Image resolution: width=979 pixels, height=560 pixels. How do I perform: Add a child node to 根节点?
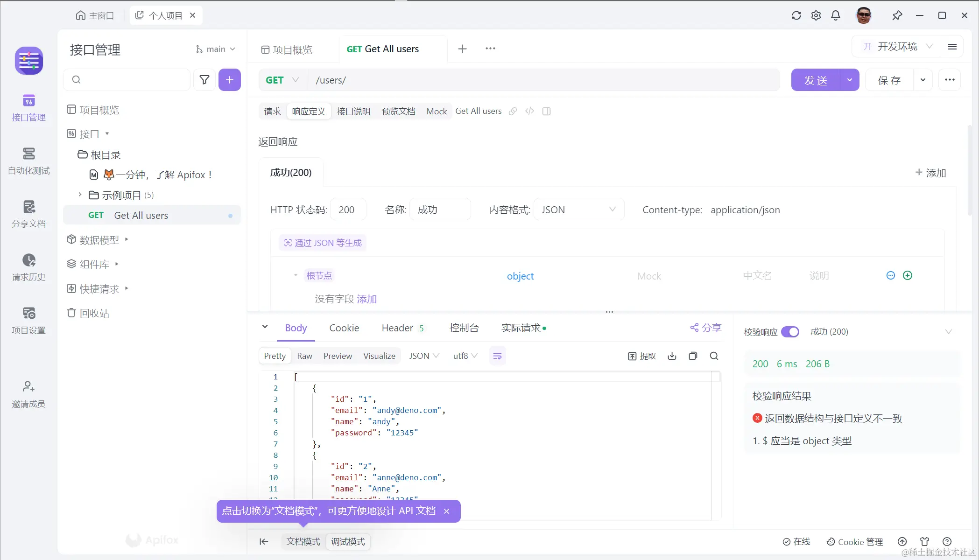(x=907, y=275)
